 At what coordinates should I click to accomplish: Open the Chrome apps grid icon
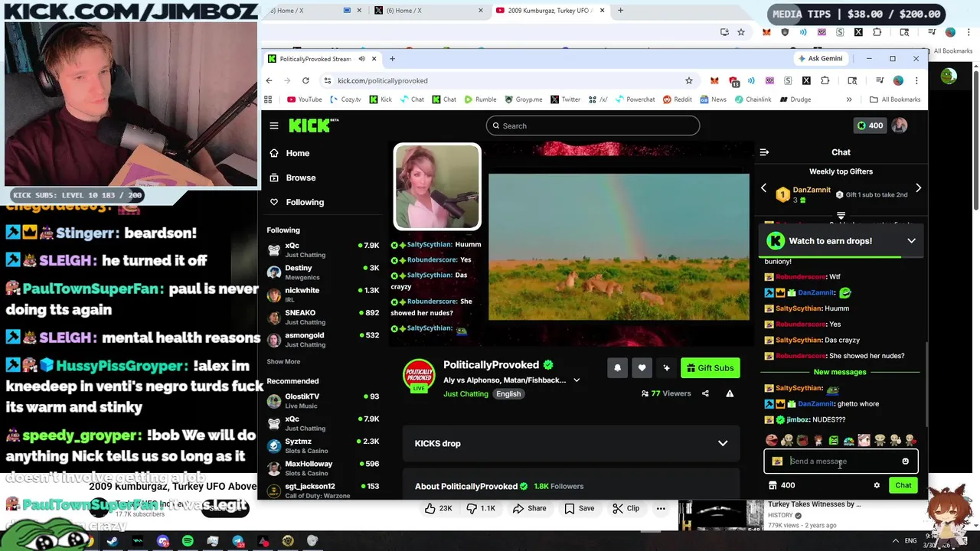(268, 99)
